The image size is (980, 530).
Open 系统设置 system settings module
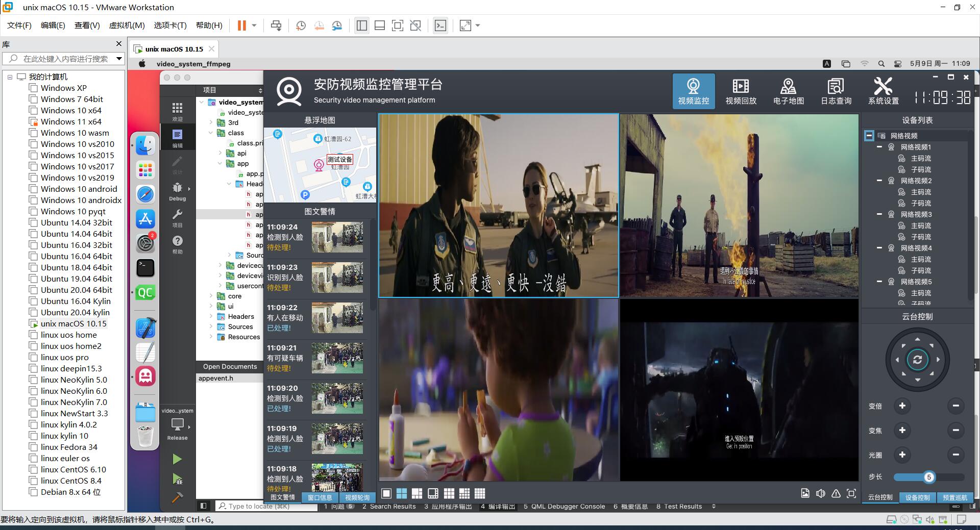click(883, 91)
